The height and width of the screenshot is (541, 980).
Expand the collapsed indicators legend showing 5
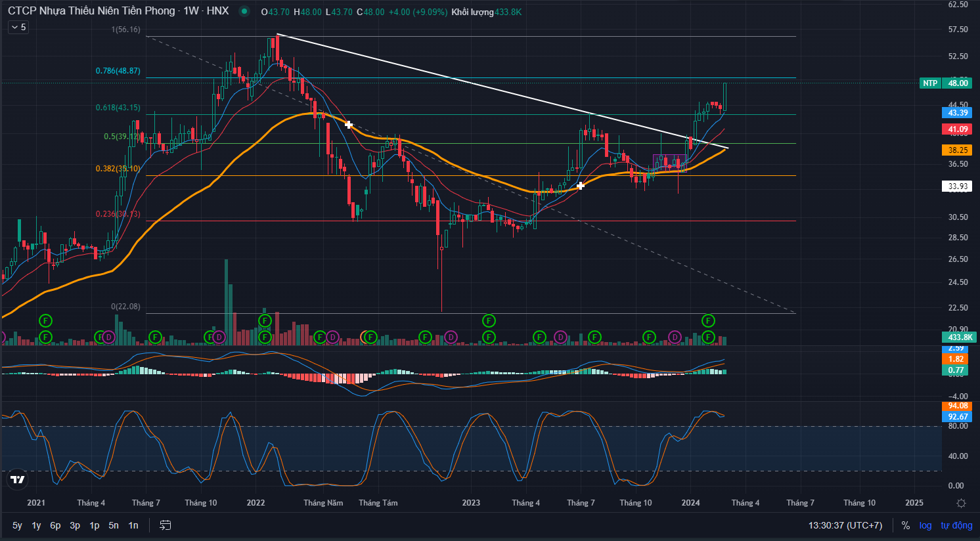tap(18, 27)
